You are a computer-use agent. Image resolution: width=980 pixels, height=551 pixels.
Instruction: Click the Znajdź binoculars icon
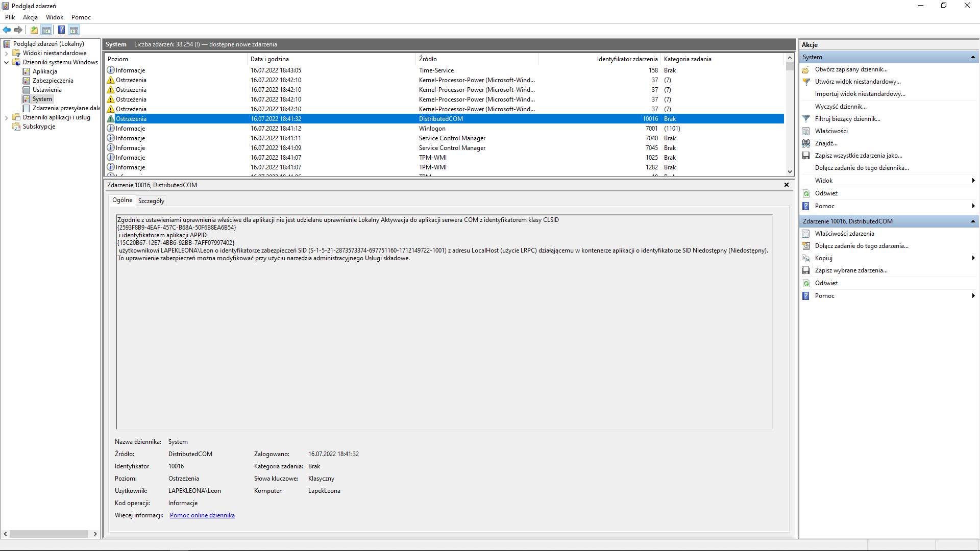click(806, 143)
